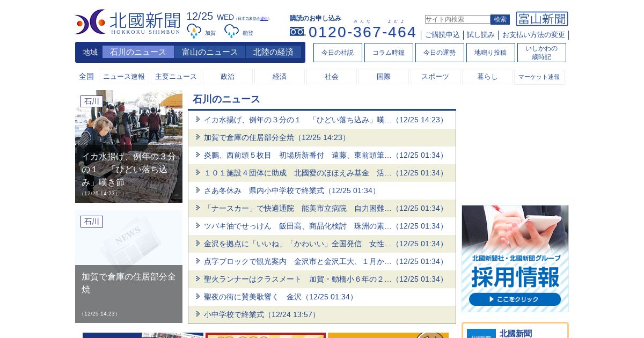Open headline 「ナースカー」で快適通院
The height and width of the screenshot is (338, 644).
[322, 208]
